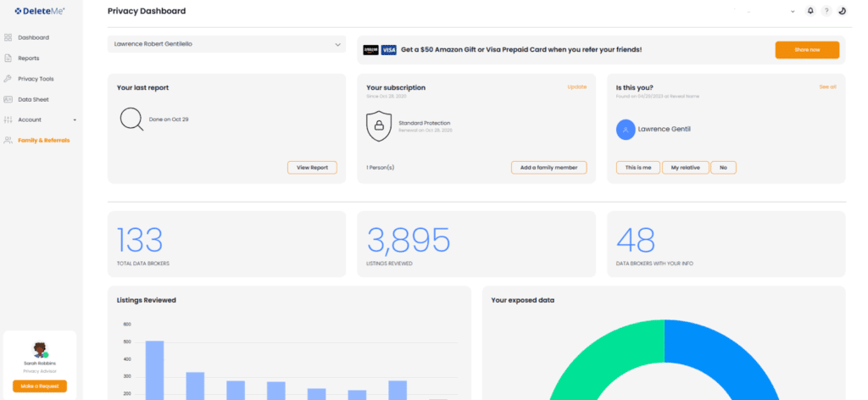Click the Your exposed data heading
Image resolution: width=868 pixels, height=400 pixels.
[x=522, y=300]
